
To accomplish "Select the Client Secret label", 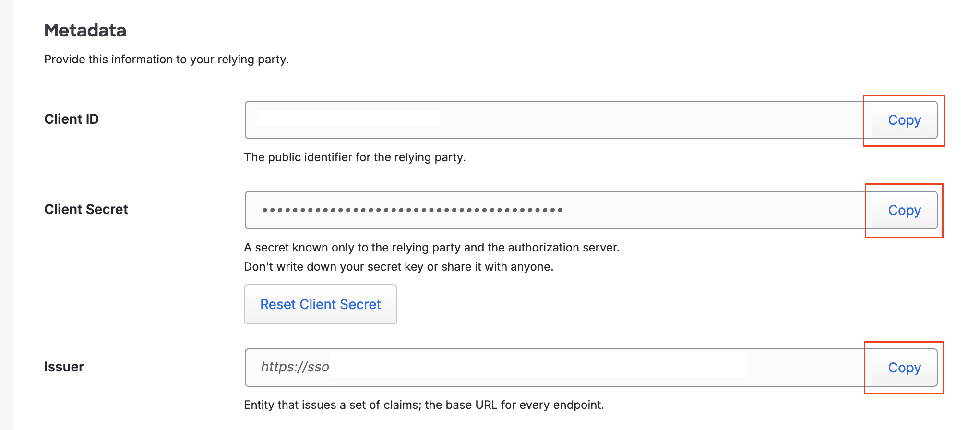I will click(x=86, y=209).
